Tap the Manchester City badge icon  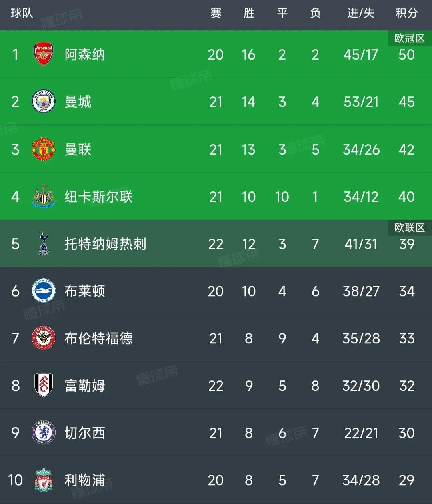click(44, 102)
